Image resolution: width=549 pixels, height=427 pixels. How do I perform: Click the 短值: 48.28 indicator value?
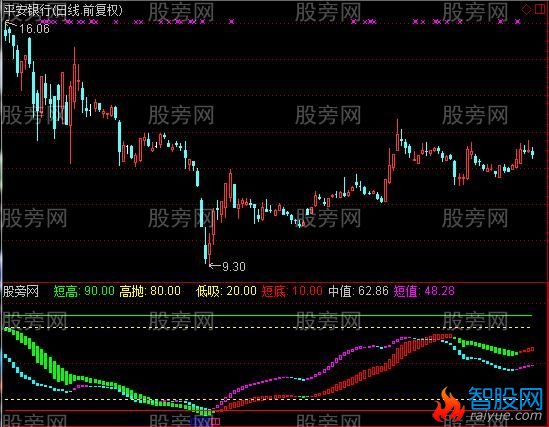[424, 291]
